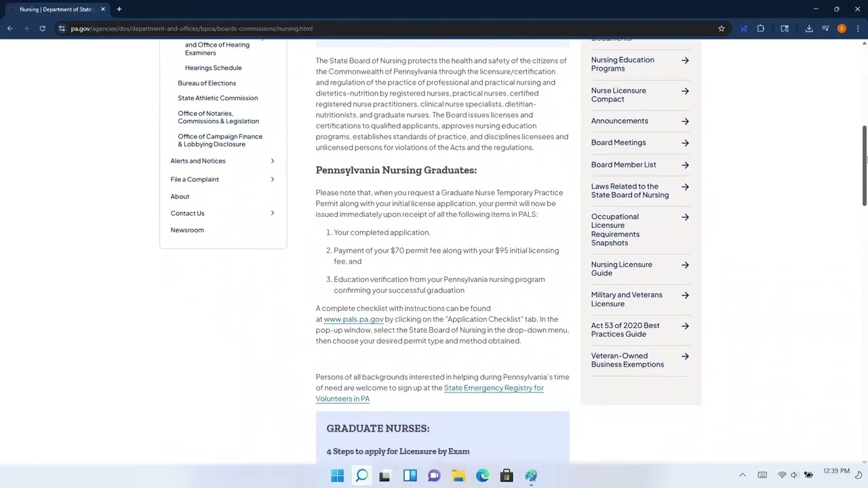
Task: Open the profile avatar in toolbar
Action: pos(842,28)
